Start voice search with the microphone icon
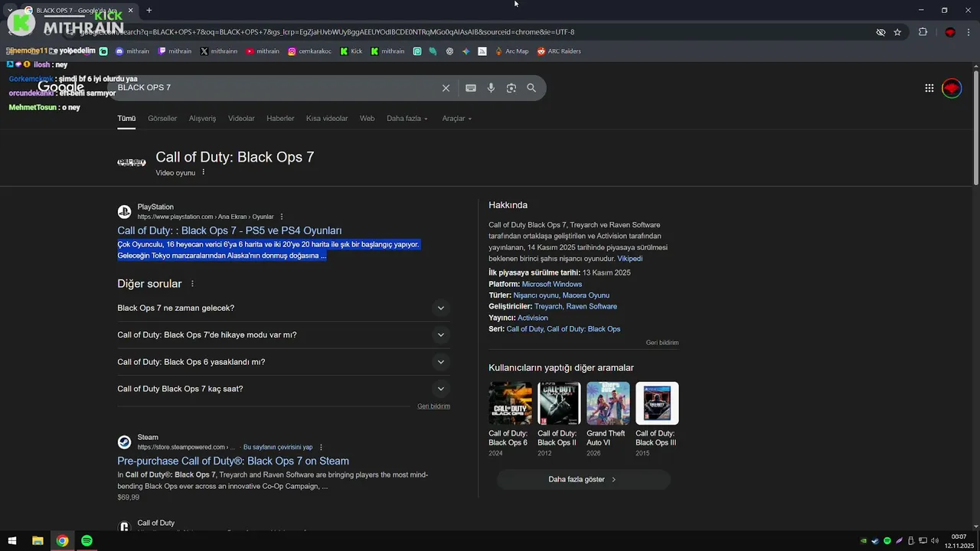Screen dimensions: 980x551 coord(491,88)
